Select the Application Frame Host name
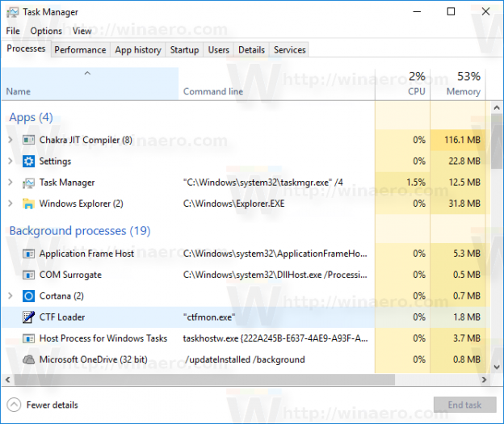This screenshot has width=504, height=424. 86,254
